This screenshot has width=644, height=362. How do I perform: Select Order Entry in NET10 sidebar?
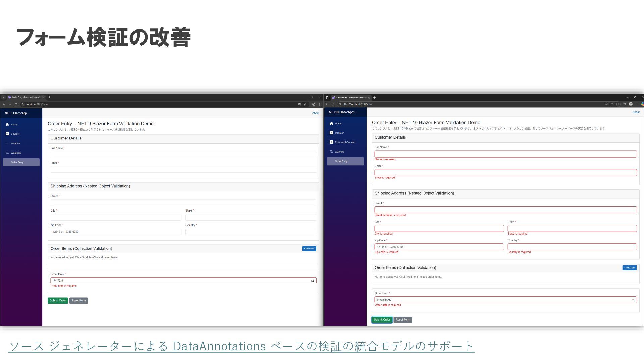(x=345, y=161)
